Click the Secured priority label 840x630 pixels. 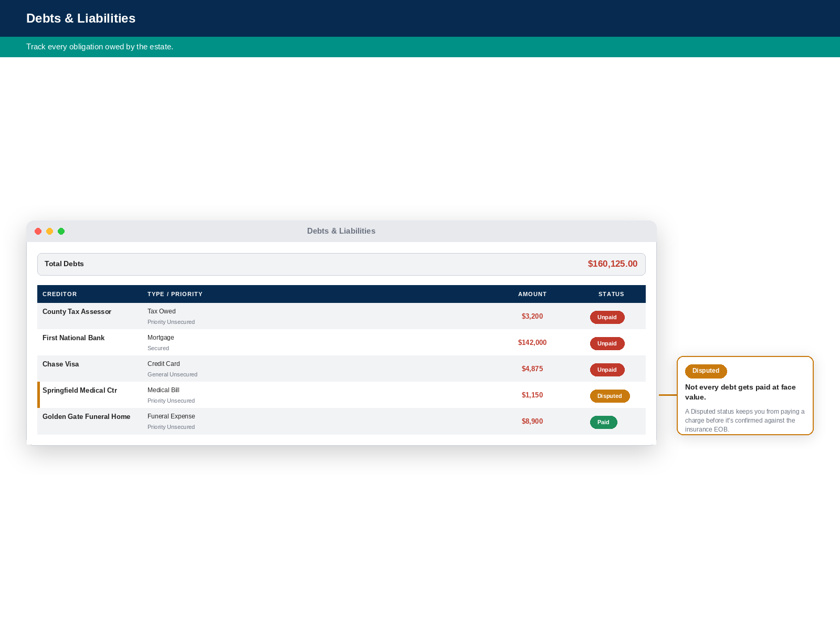click(158, 349)
